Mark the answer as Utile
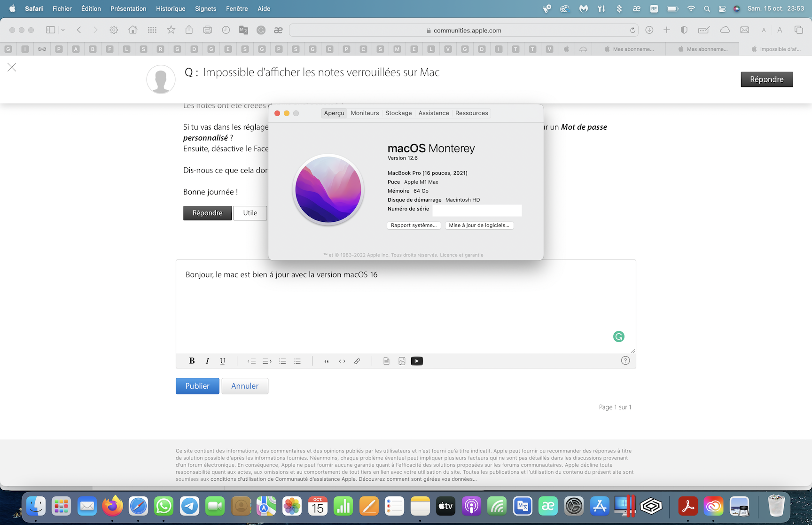 coord(250,213)
